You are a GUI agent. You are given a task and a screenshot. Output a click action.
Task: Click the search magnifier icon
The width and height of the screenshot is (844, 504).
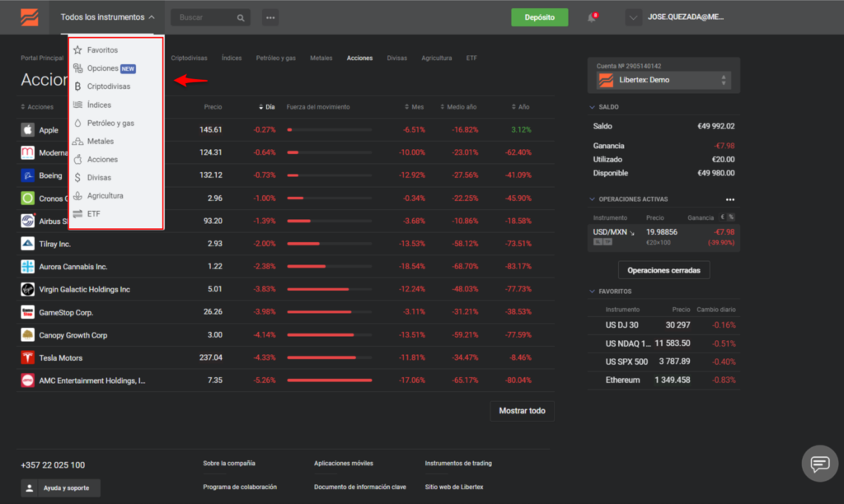[x=241, y=18]
